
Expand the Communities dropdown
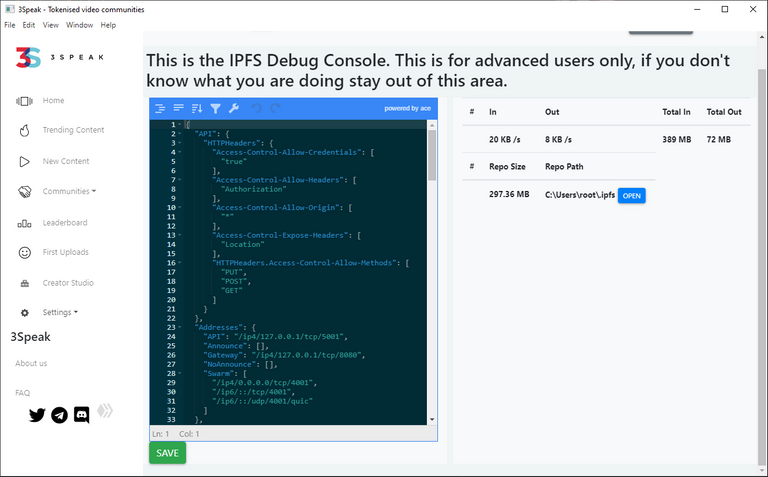click(x=69, y=191)
